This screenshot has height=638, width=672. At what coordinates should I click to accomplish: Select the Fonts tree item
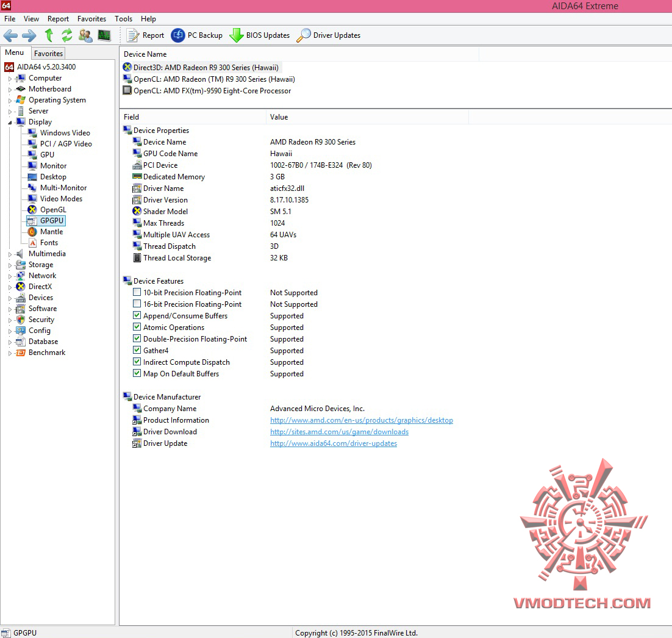49,243
